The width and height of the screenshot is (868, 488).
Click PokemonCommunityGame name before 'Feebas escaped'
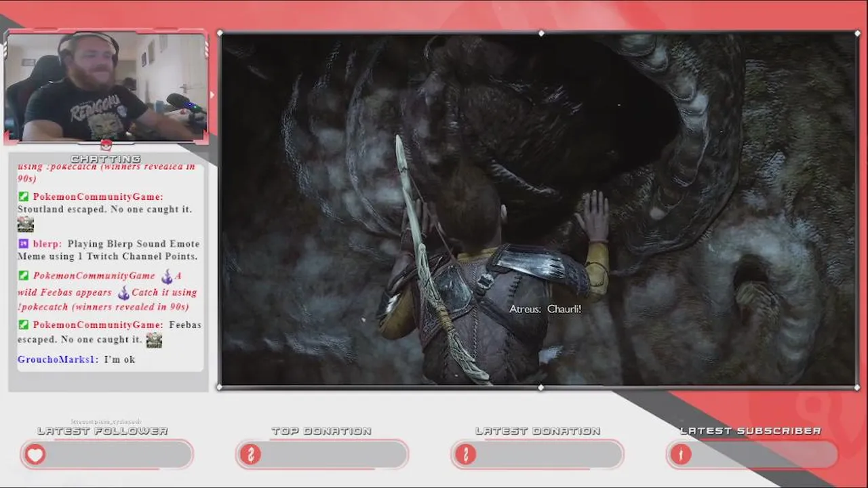click(98, 325)
